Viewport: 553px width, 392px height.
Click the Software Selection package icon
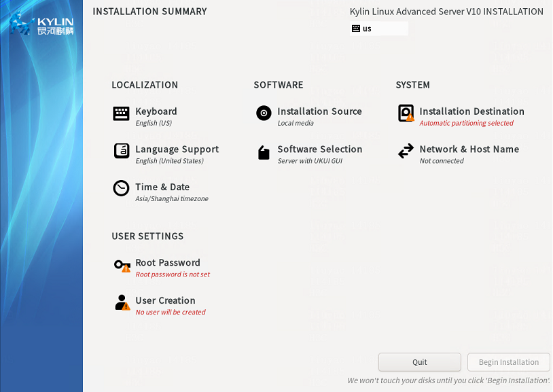pyautogui.click(x=264, y=152)
